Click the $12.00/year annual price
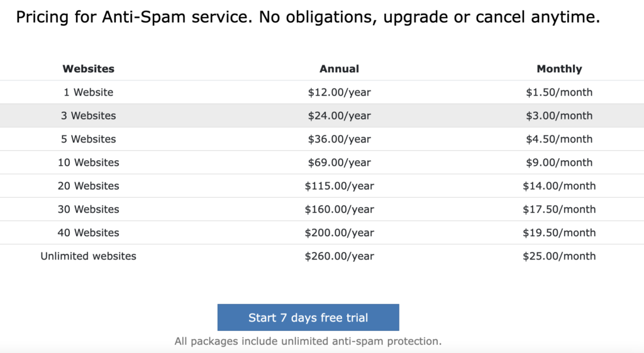The image size is (644, 353). coord(339,92)
